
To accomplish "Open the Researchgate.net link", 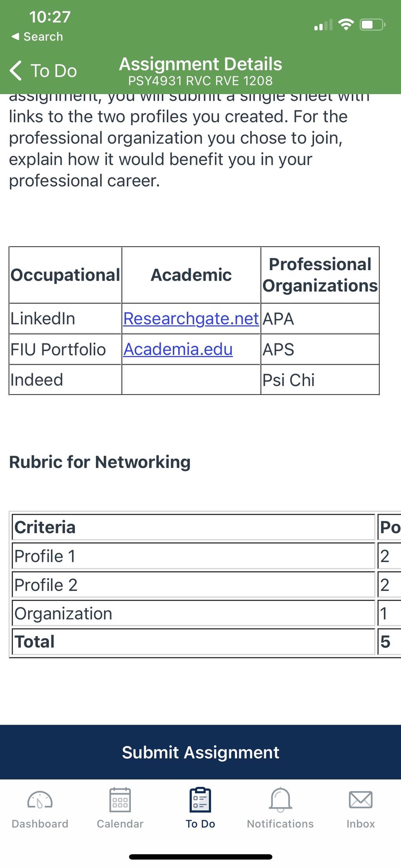I will pyautogui.click(x=191, y=318).
